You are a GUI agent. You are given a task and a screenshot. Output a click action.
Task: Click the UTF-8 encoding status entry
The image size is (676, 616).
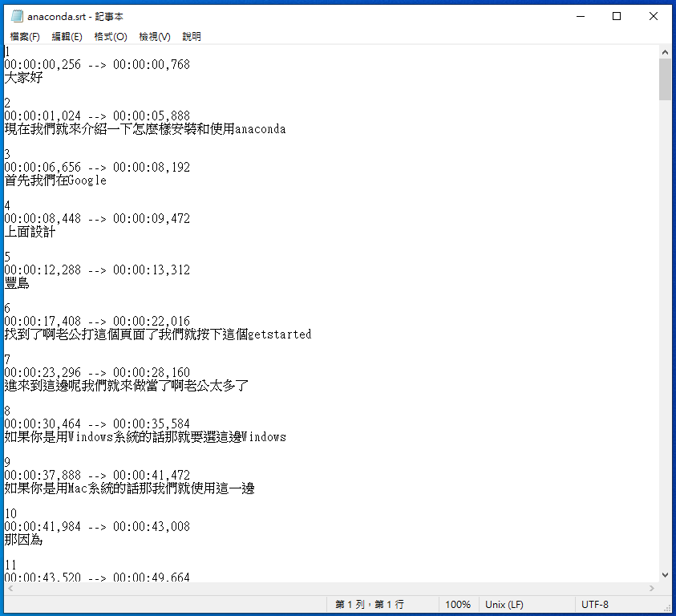click(x=594, y=604)
